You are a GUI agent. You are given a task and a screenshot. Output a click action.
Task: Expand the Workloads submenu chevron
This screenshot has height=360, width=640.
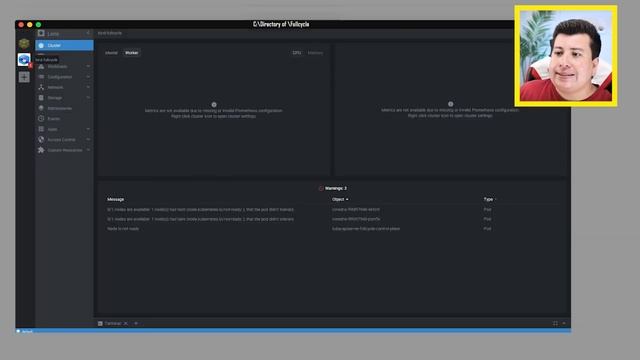click(88, 66)
